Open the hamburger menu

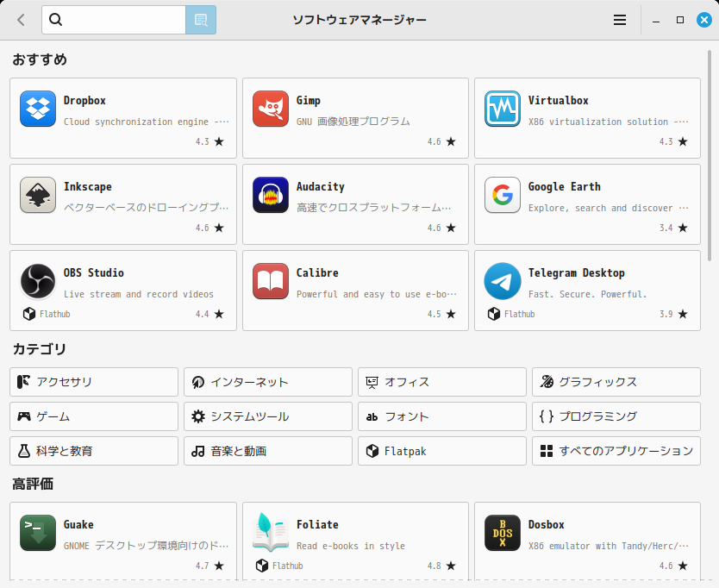point(620,20)
